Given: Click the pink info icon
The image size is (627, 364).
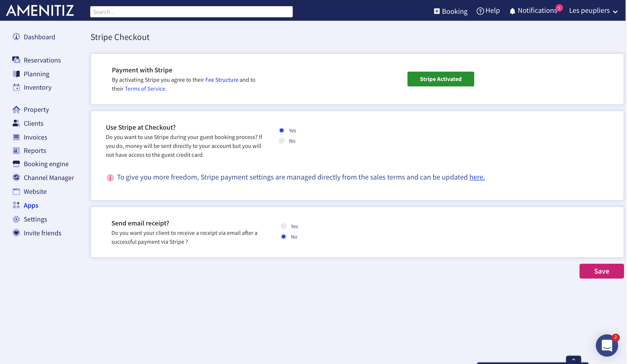Looking at the screenshot, I should tap(110, 178).
